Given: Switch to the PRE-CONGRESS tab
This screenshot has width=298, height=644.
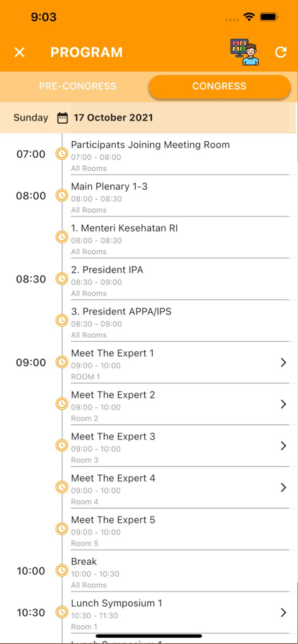Looking at the screenshot, I should [x=77, y=86].
